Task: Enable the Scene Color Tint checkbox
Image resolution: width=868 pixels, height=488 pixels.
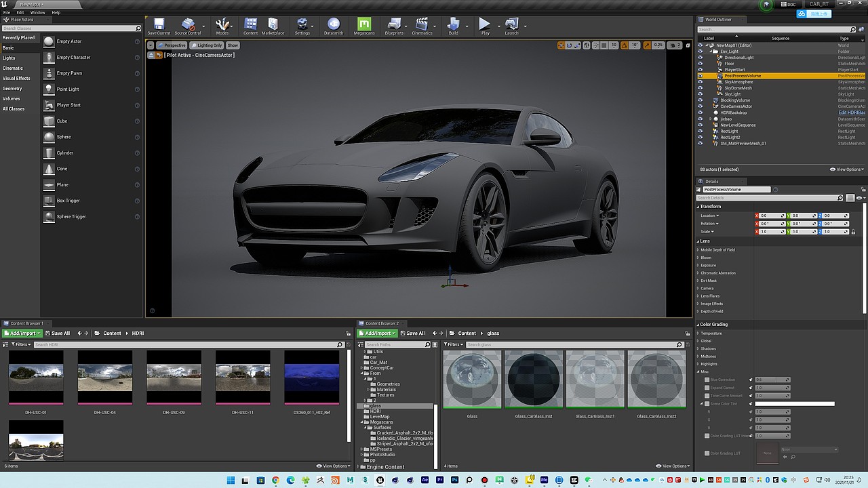Action: [707, 404]
